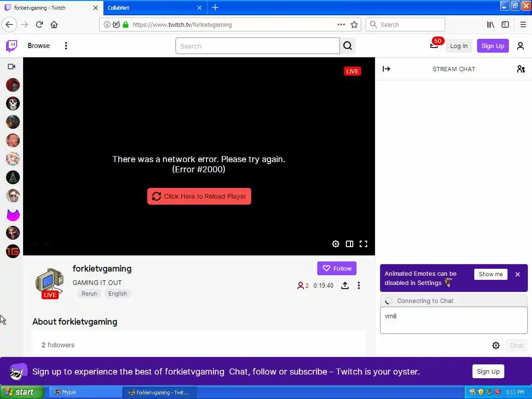This screenshot has width=532, height=399.
Task: Click the LIVE badge on the video player
Action: coord(352,71)
